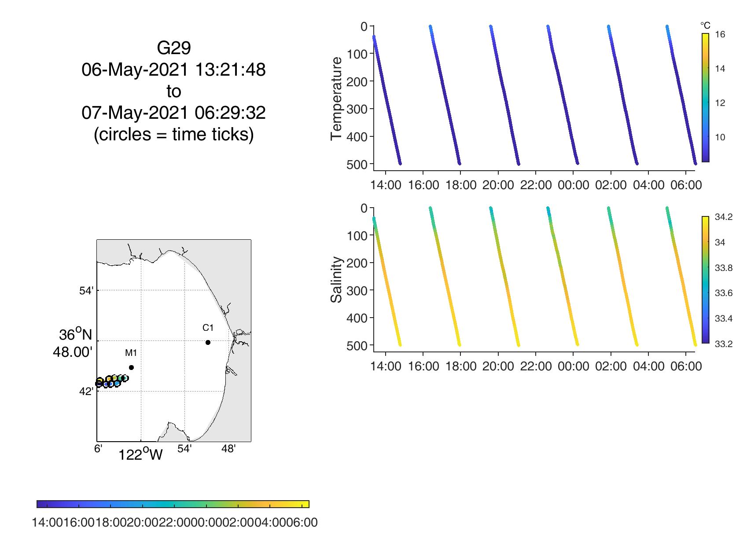Click the 36°N latitude label
747x560 pixels.
point(76,335)
